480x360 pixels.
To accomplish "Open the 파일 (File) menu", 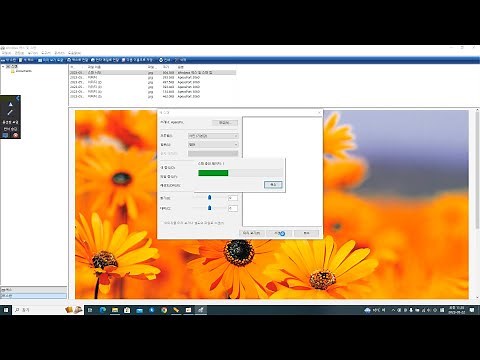I will coord(6,53).
